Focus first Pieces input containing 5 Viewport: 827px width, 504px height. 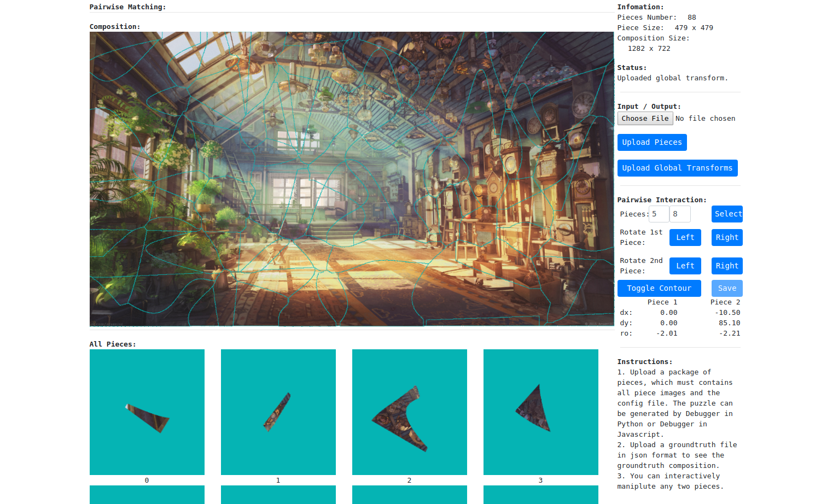[x=659, y=214]
